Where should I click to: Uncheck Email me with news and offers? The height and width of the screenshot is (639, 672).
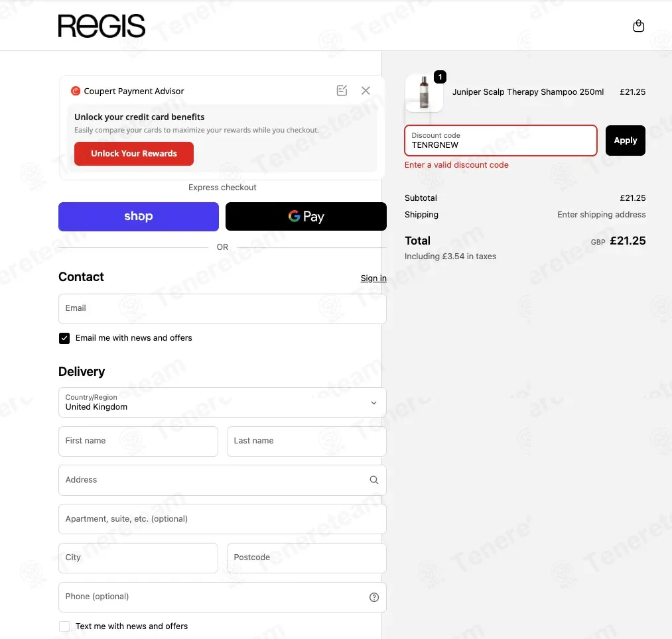(64, 338)
